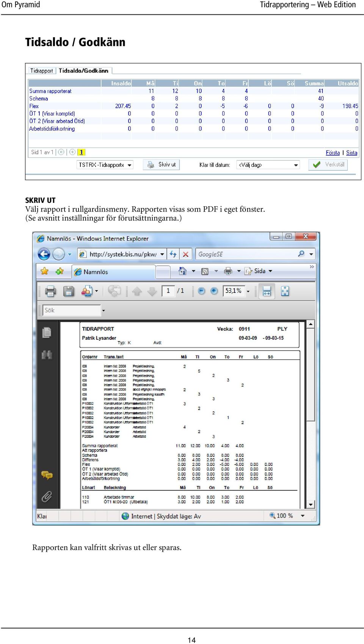
Task: Minimize the Internet Explorer window
Action: (276, 237)
